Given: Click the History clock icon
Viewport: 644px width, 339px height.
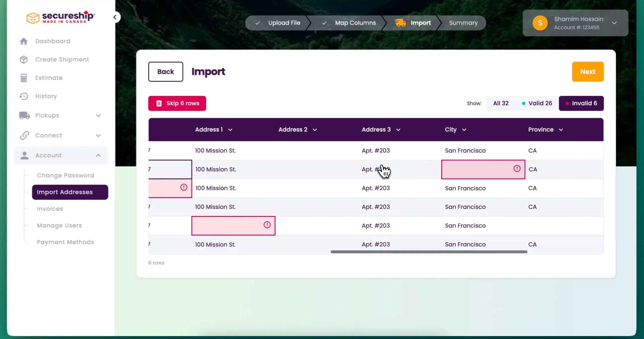Looking at the screenshot, I should [x=24, y=96].
